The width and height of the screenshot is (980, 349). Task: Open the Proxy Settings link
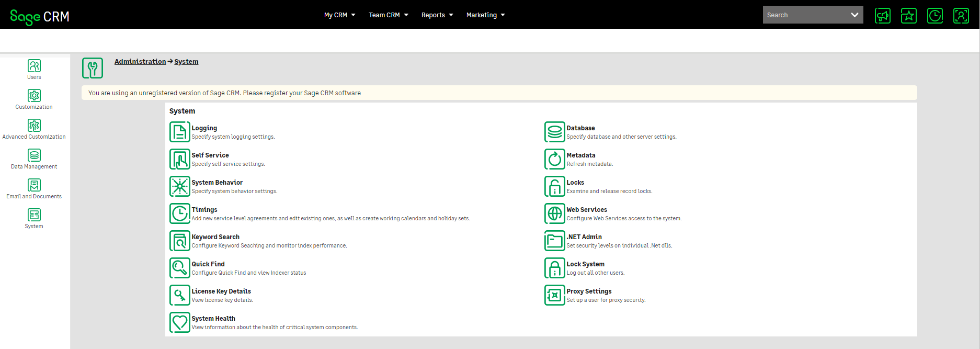click(x=589, y=291)
